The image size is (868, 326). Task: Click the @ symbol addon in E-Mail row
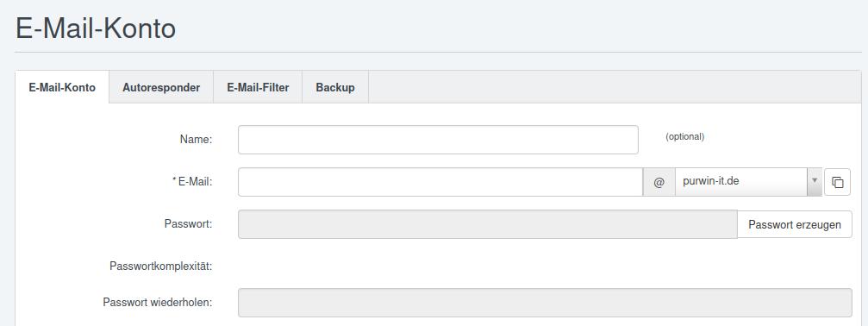tap(659, 182)
